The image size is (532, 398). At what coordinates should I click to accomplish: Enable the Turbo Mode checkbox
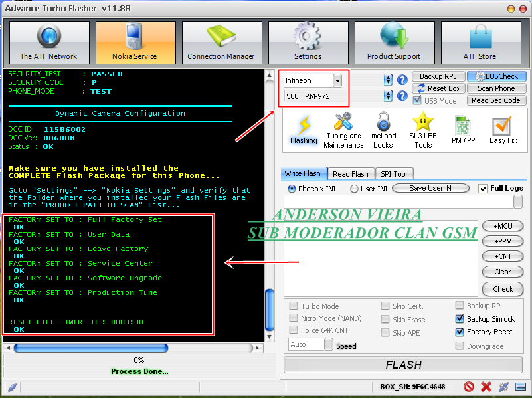pos(294,306)
